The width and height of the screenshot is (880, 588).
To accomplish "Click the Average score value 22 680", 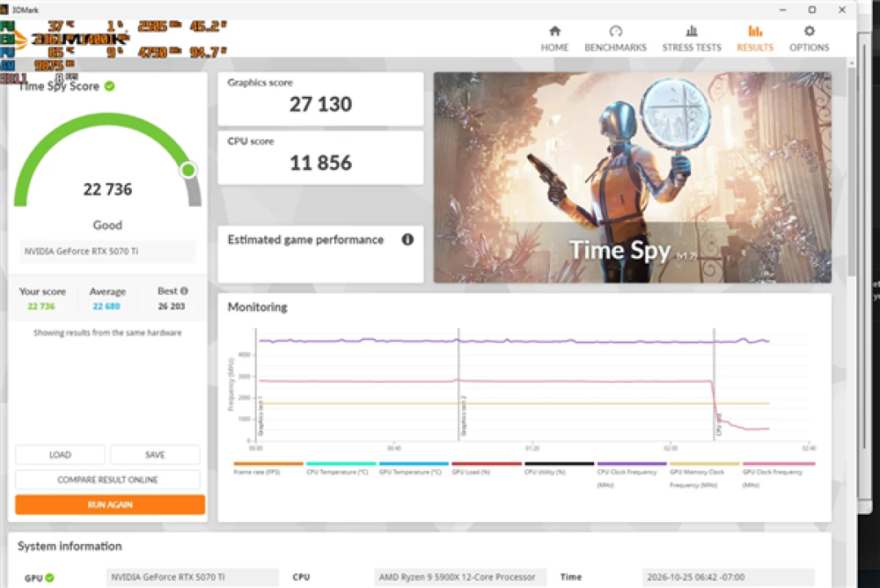I will (x=106, y=306).
